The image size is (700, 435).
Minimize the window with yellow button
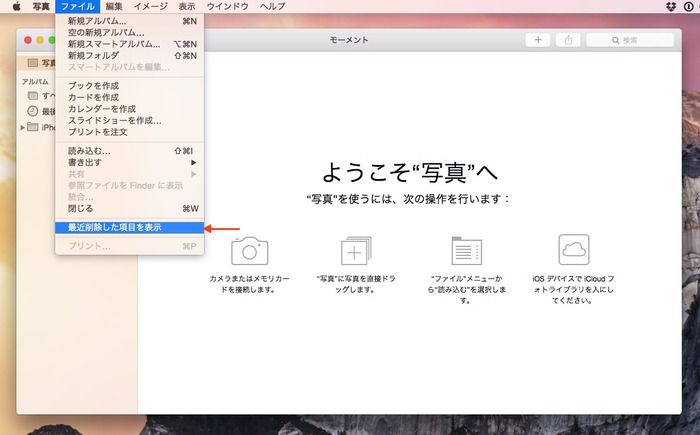click(40, 40)
